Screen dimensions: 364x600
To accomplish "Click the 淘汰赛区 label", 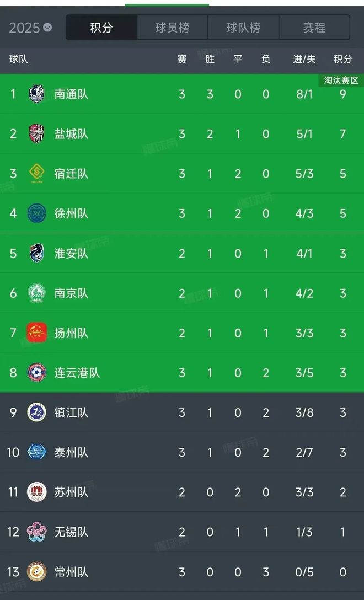I will (341, 81).
